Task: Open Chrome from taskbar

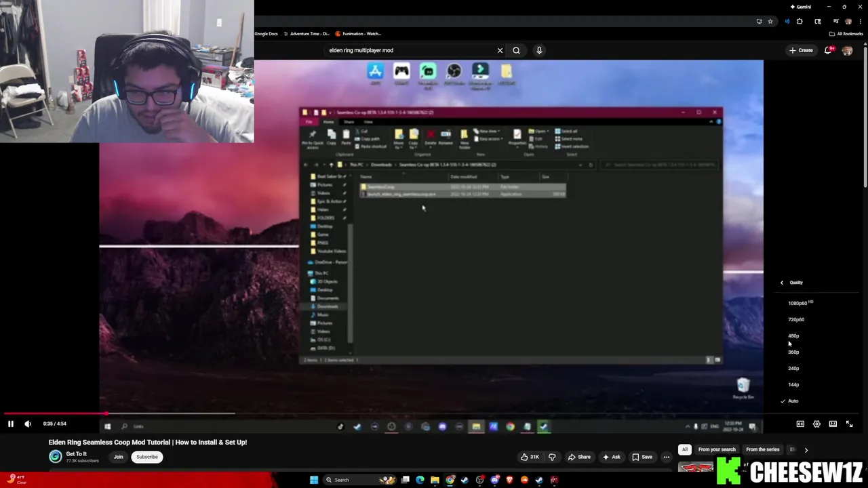Action: click(450, 480)
